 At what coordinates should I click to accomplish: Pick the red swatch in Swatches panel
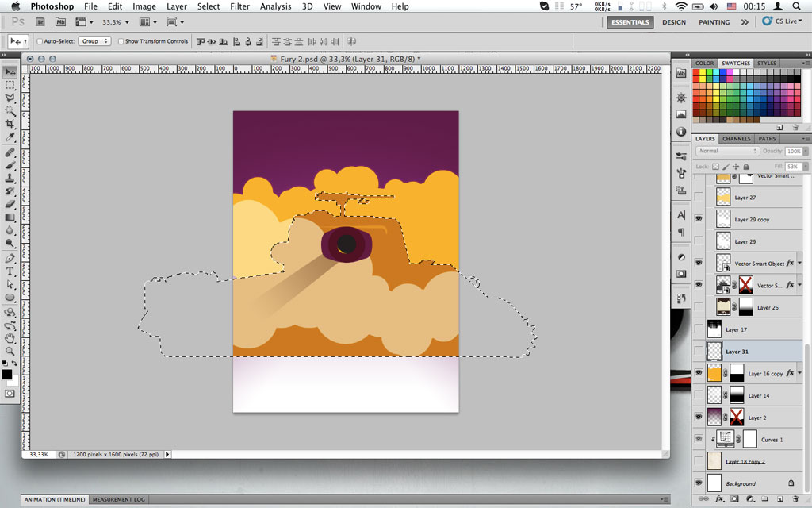click(x=697, y=74)
